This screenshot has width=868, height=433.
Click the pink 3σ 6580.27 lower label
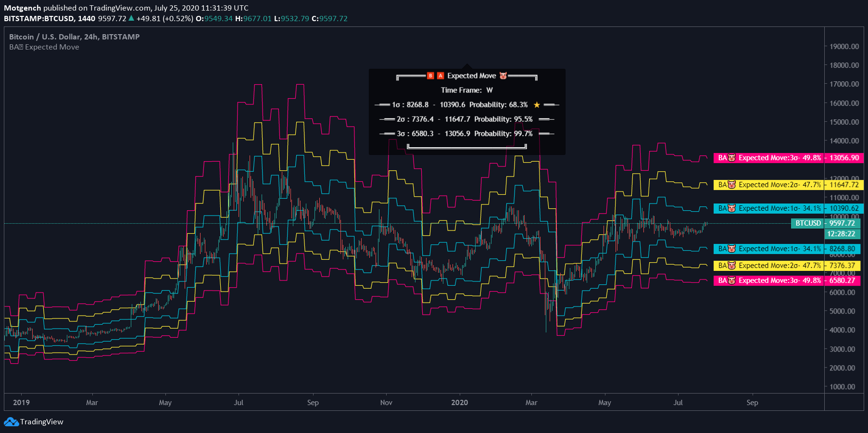787,280
